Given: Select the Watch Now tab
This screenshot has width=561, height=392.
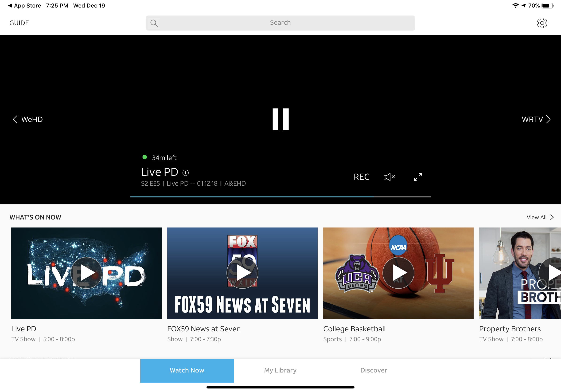Looking at the screenshot, I should [187, 370].
